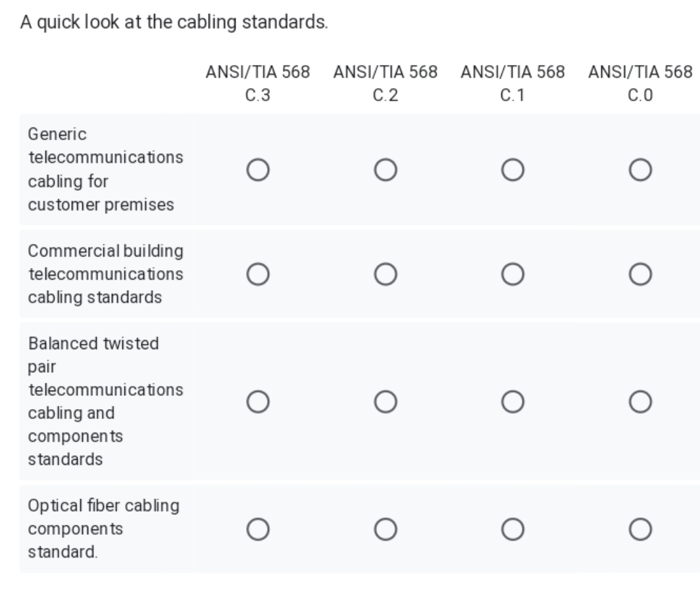The image size is (700, 609).
Task: Select ANSI/TIA 568 C.3 for generic telecommunications cabling
Action: click(257, 171)
